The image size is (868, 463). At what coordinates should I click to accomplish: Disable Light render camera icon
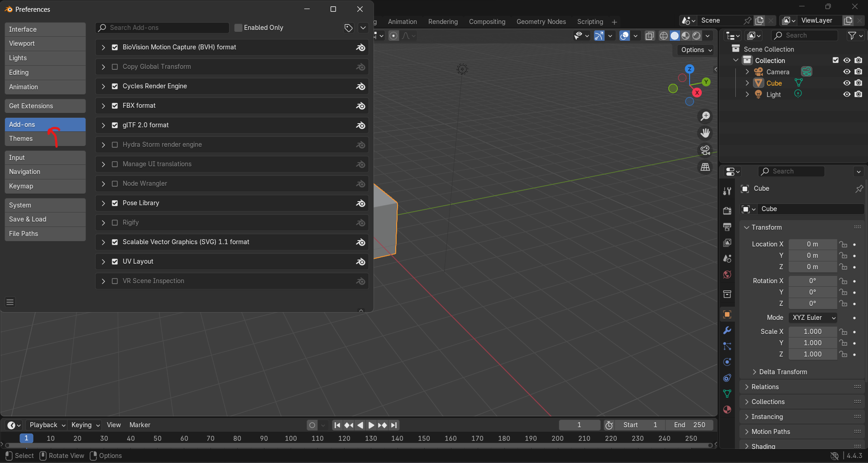[x=858, y=94]
